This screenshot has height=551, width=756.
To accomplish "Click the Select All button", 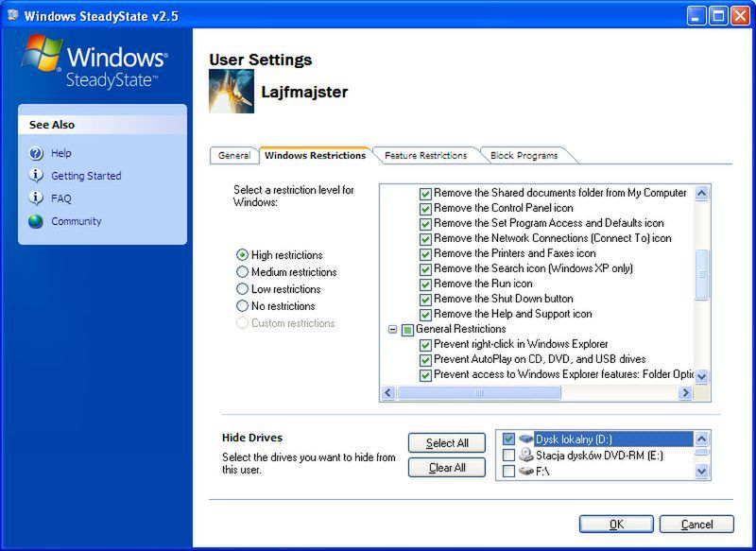I will 446,443.
